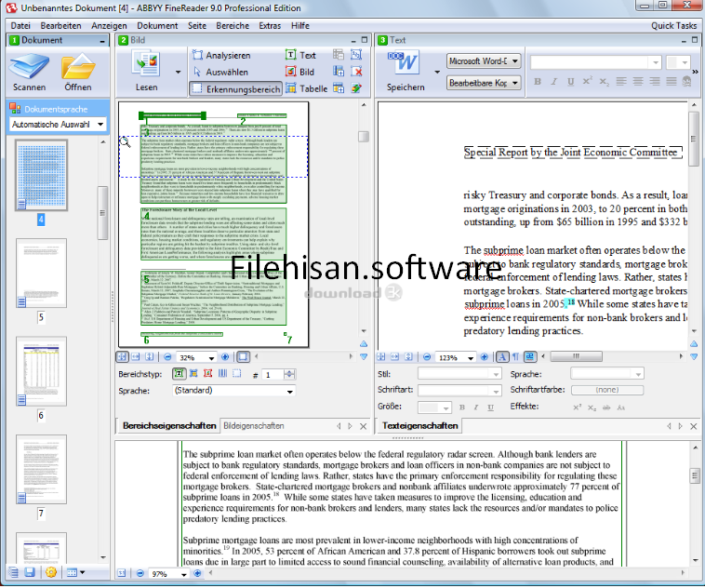Open the Sprache (Standard) dropdown

pyautogui.click(x=233, y=391)
